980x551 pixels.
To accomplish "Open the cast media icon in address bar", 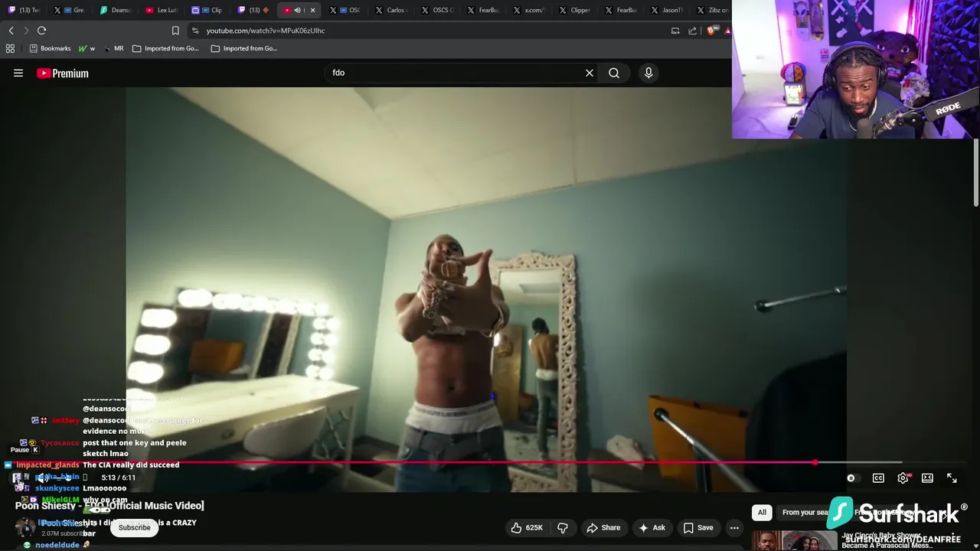I will click(x=675, y=31).
